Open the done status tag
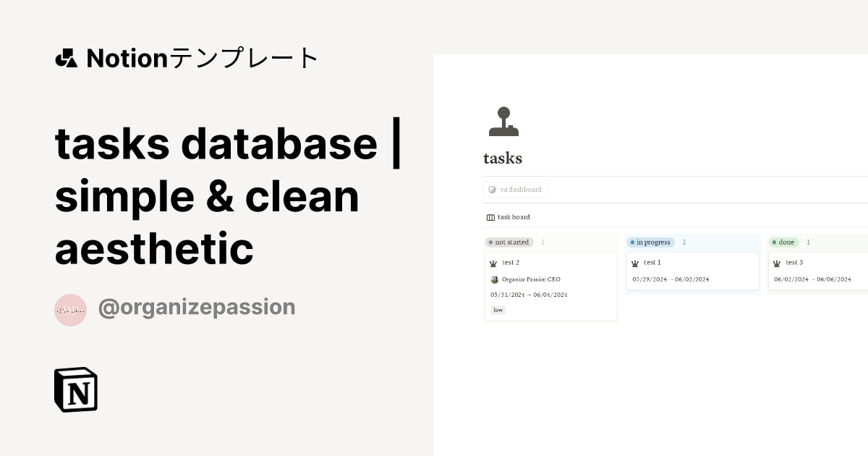868x456 pixels. (783, 242)
